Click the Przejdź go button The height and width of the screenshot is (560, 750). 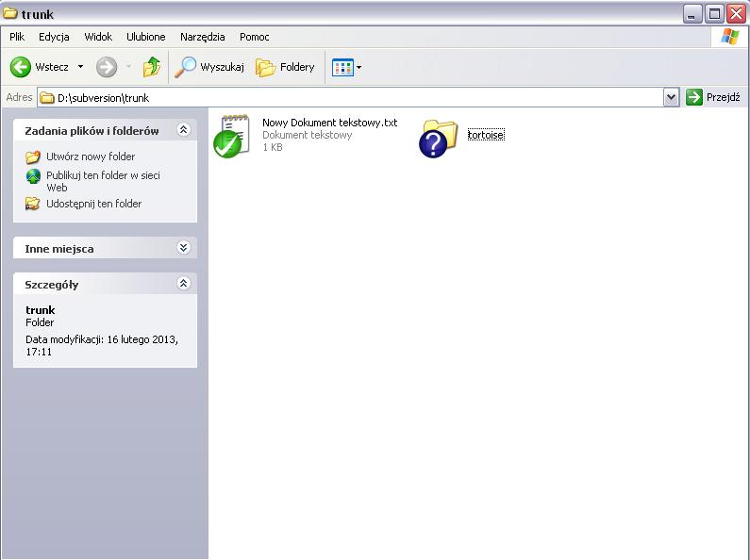click(713, 97)
